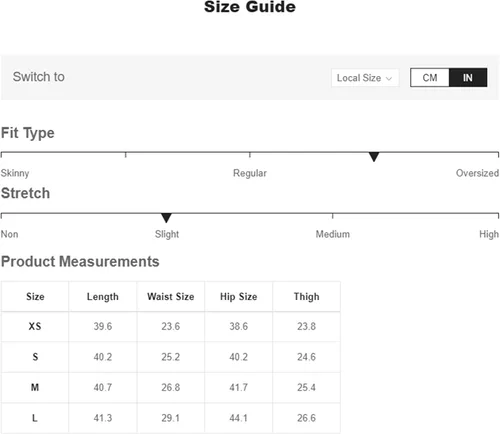Select the M size row label
Screen dimensions: 500x434
point(35,387)
